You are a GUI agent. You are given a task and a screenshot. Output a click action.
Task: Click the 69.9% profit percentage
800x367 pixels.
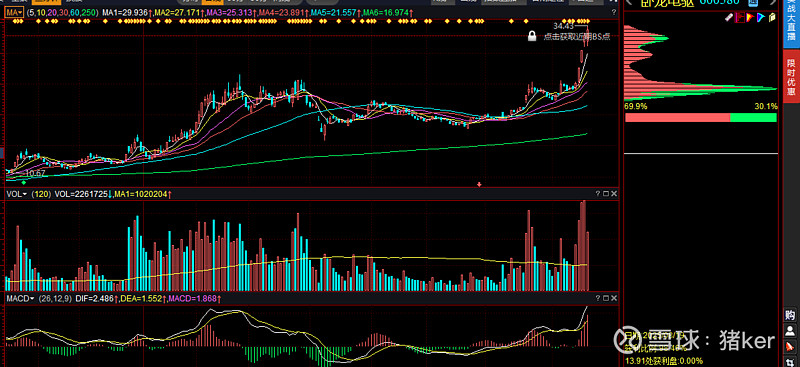(636, 107)
